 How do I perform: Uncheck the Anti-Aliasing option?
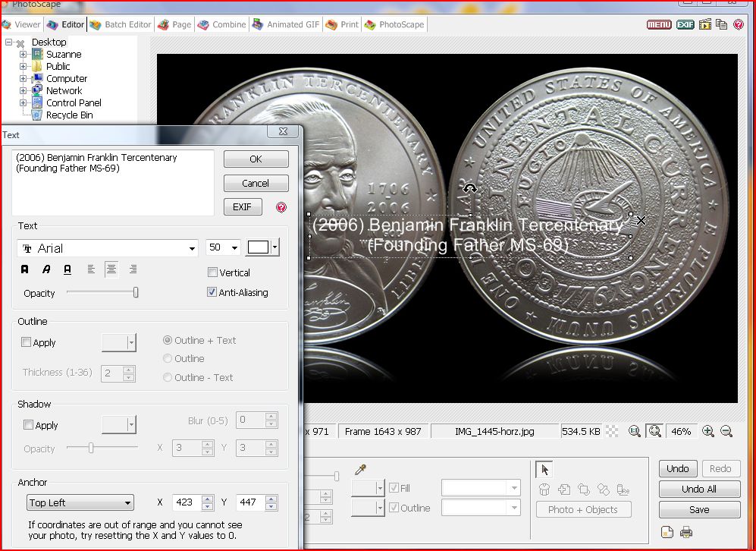point(213,292)
